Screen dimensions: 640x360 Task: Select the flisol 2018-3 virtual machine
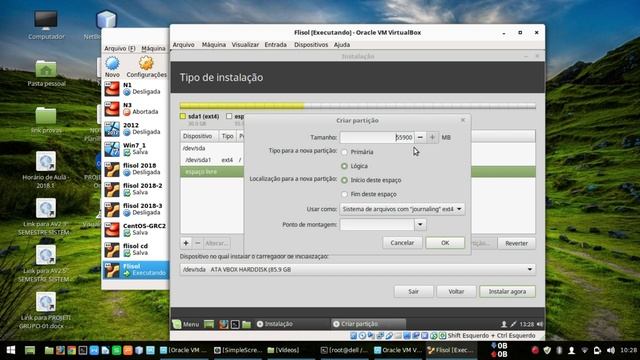click(136, 209)
